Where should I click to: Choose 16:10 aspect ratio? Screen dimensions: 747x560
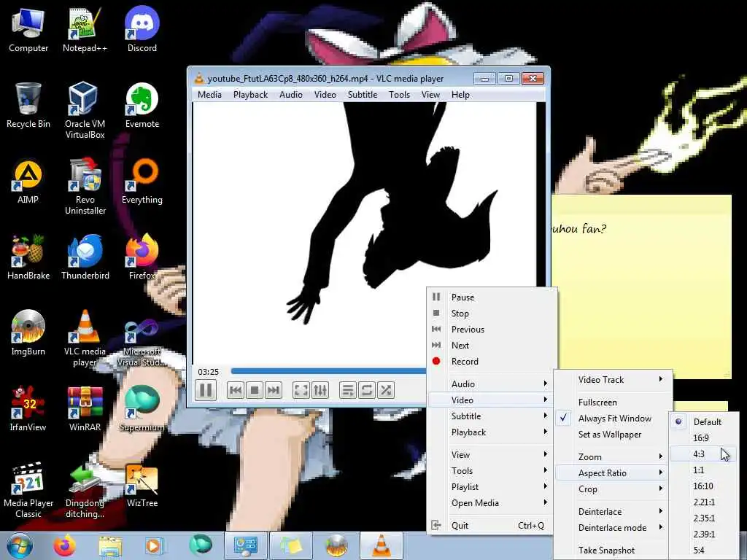click(x=704, y=486)
